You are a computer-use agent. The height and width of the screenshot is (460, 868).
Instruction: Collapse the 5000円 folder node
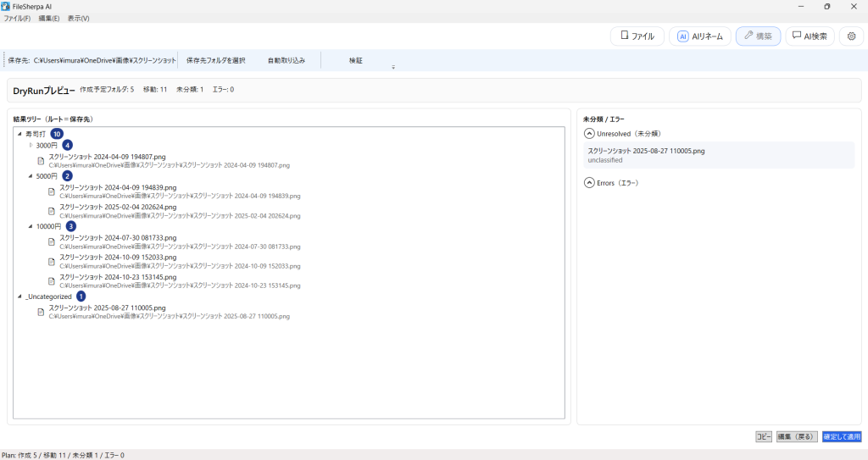(x=31, y=176)
